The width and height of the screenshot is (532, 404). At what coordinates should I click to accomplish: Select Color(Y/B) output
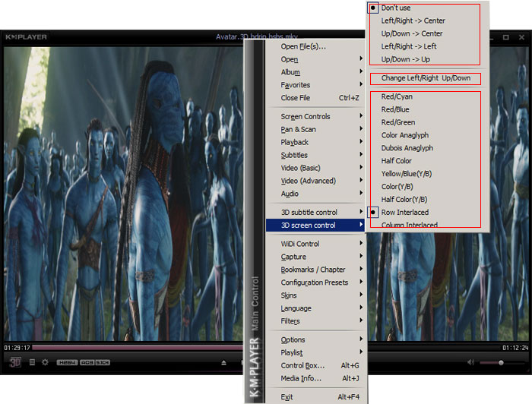[429, 187]
